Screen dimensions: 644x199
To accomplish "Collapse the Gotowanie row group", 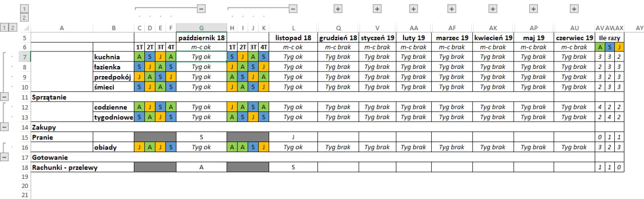I will click(x=5, y=157).
